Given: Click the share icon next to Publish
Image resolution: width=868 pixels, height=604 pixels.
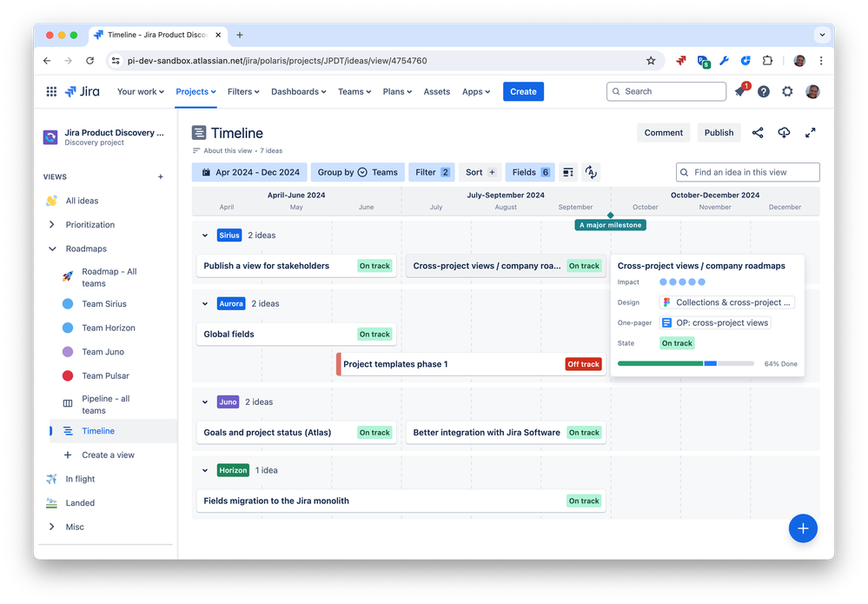Looking at the screenshot, I should point(758,132).
